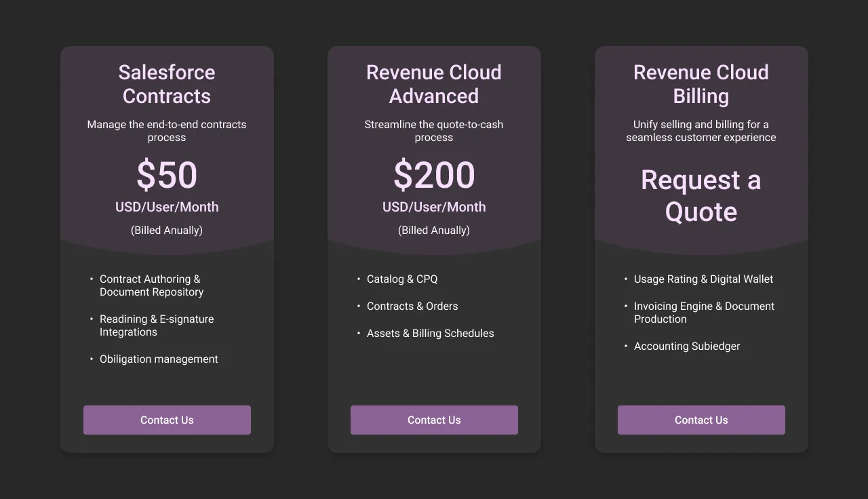Select the Accounting Subledger list item
The height and width of the screenshot is (499, 868).
pyautogui.click(x=687, y=346)
